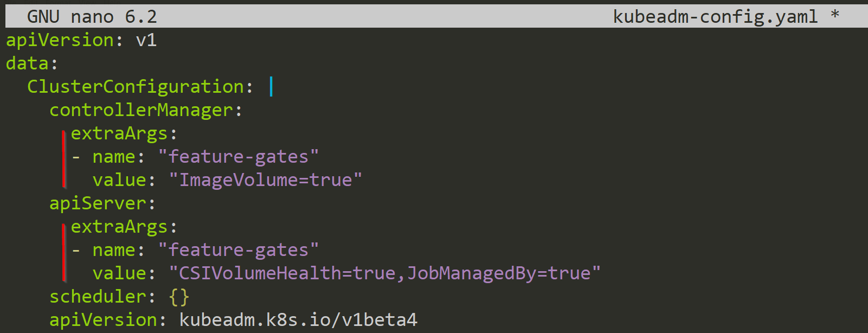The height and width of the screenshot is (333, 868).
Task: Click the empty braces after scheduler
Action: point(179,297)
